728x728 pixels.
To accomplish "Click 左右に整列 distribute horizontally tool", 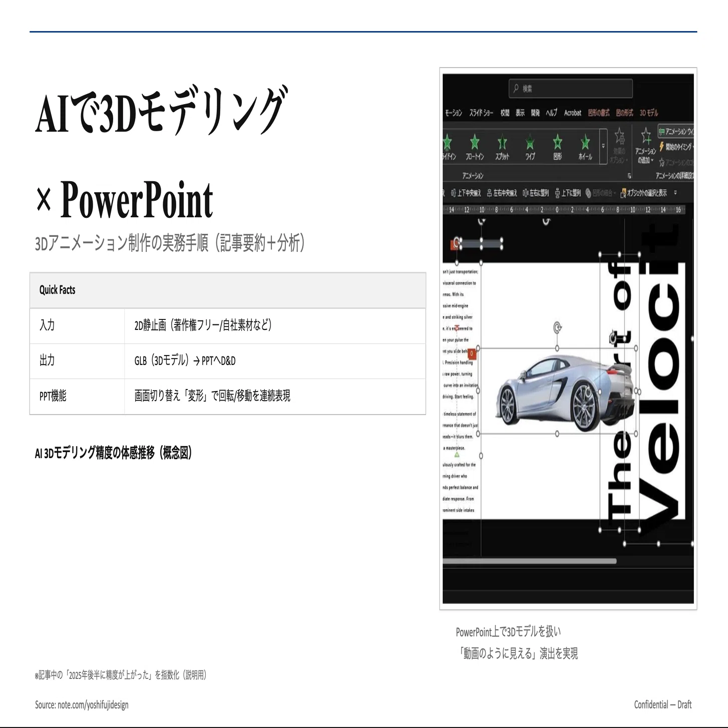I will click(536, 193).
